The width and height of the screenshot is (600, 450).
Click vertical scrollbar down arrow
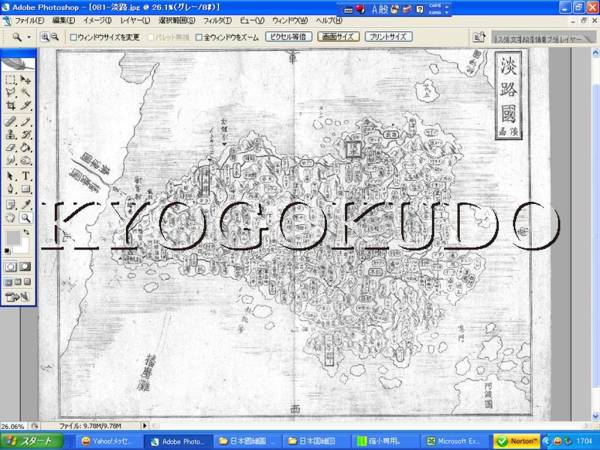coord(595,416)
